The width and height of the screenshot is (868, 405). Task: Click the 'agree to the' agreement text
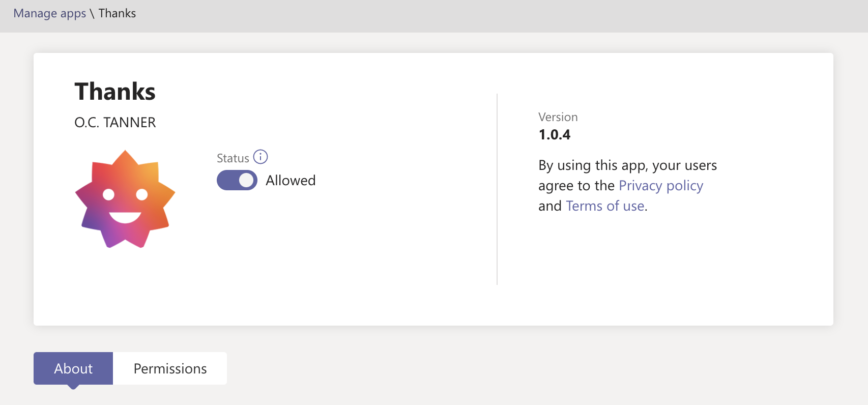click(x=576, y=186)
